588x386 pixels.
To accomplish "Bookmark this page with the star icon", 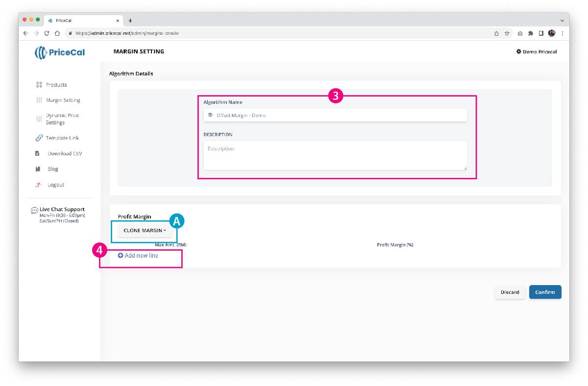I will click(x=507, y=33).
